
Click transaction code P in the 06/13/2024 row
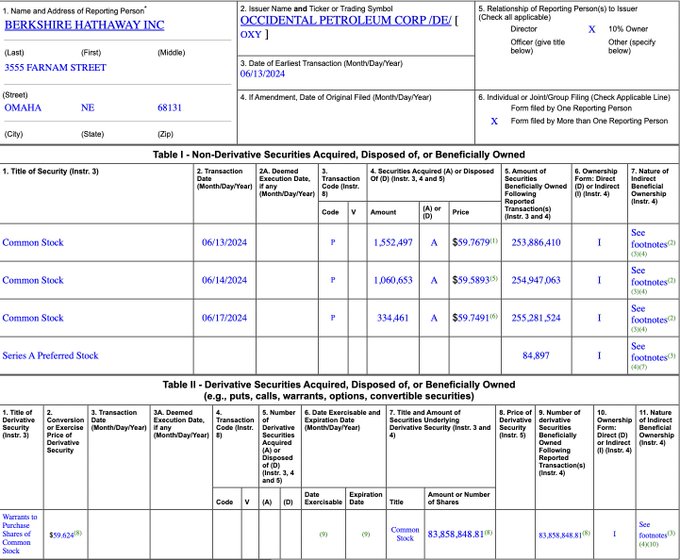point(333,242)
